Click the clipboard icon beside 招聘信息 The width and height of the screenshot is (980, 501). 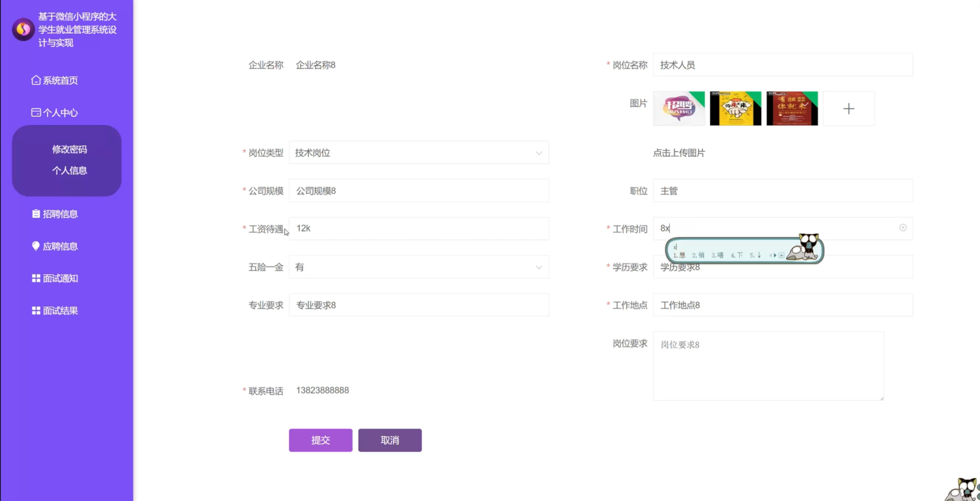[36, 214]
